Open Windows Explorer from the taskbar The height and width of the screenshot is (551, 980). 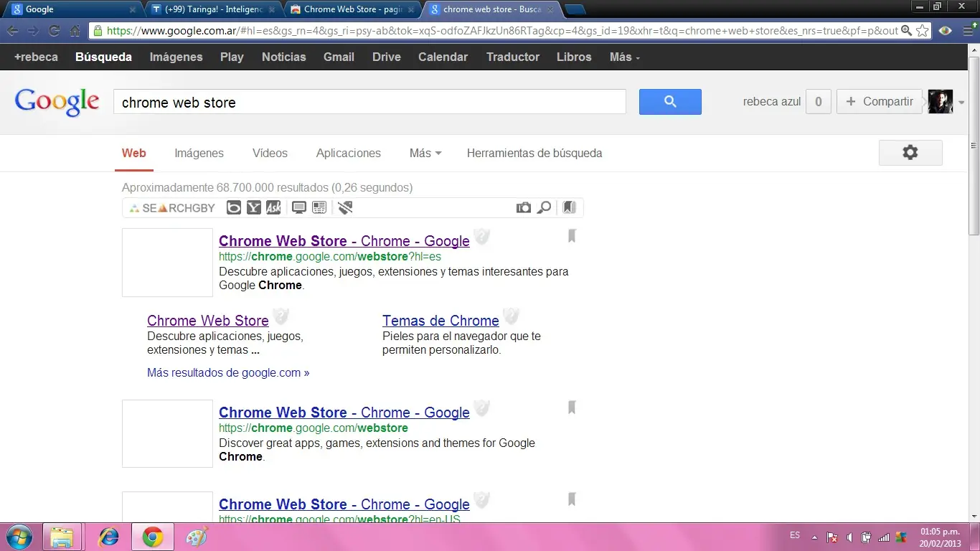point(62,537)
